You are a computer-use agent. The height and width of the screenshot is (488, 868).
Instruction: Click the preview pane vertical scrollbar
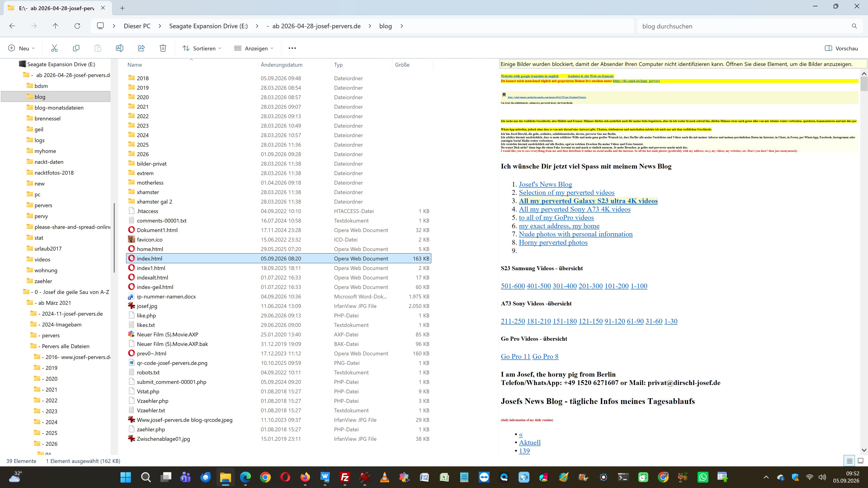coord(864,262)
